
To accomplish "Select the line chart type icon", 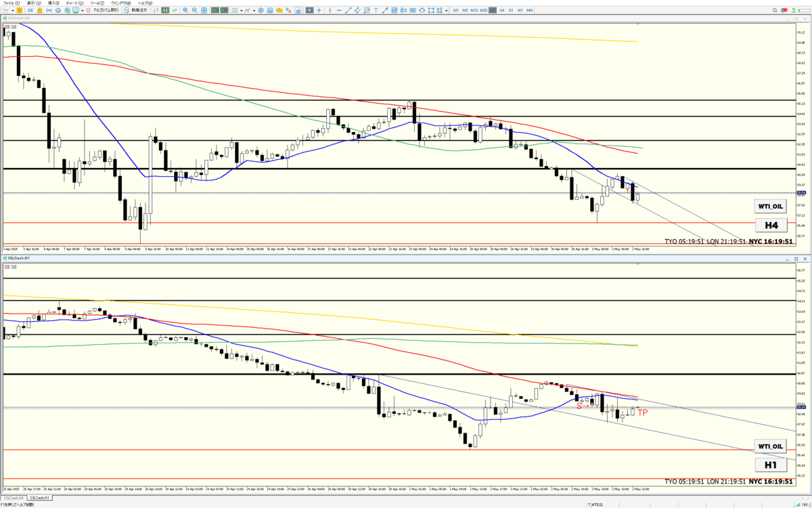I will click(174, 10).
